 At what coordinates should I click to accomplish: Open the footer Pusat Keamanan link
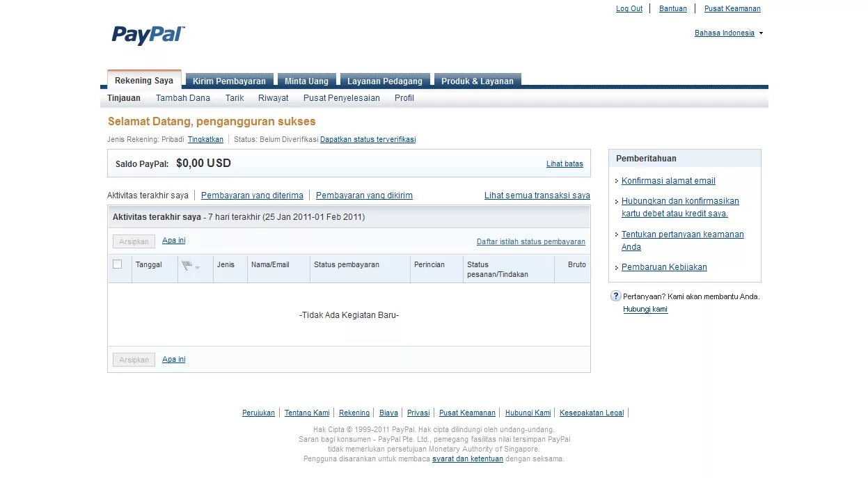pyautogui.click(x=467, y=413)
